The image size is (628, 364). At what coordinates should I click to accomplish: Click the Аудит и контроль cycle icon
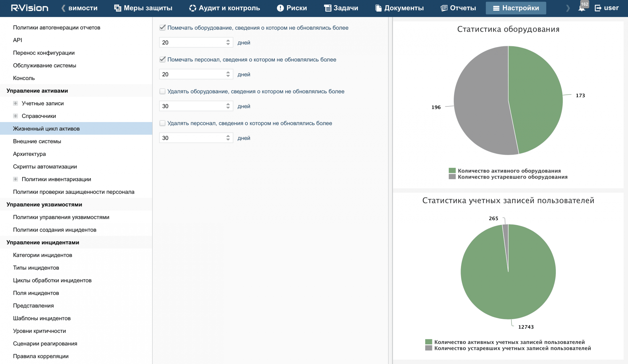coord(192,8)
